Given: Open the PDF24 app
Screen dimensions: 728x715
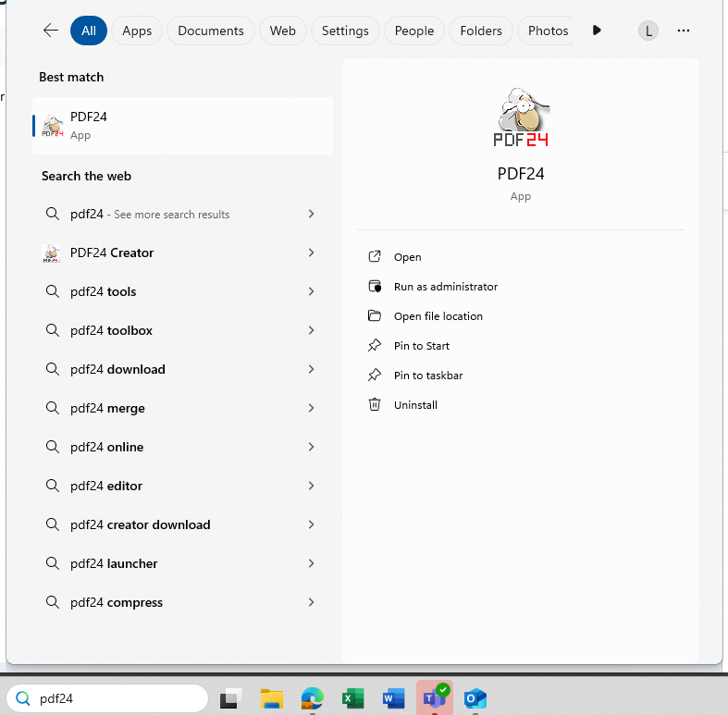Looking at the screenshot, I should pos(407,257).
